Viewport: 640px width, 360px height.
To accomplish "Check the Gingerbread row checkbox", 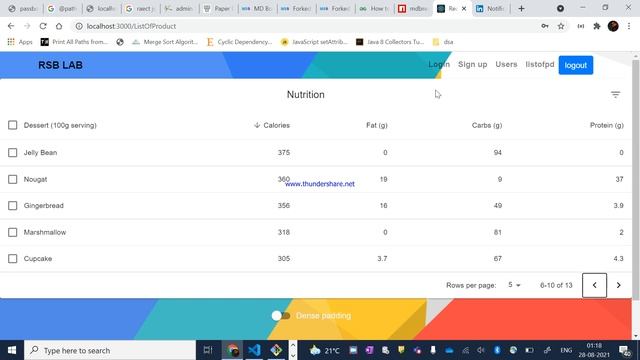I will click(13, 206).
